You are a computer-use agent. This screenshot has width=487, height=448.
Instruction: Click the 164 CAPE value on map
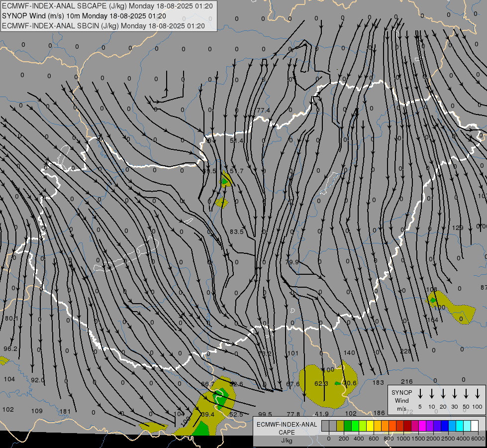(433, 320)
